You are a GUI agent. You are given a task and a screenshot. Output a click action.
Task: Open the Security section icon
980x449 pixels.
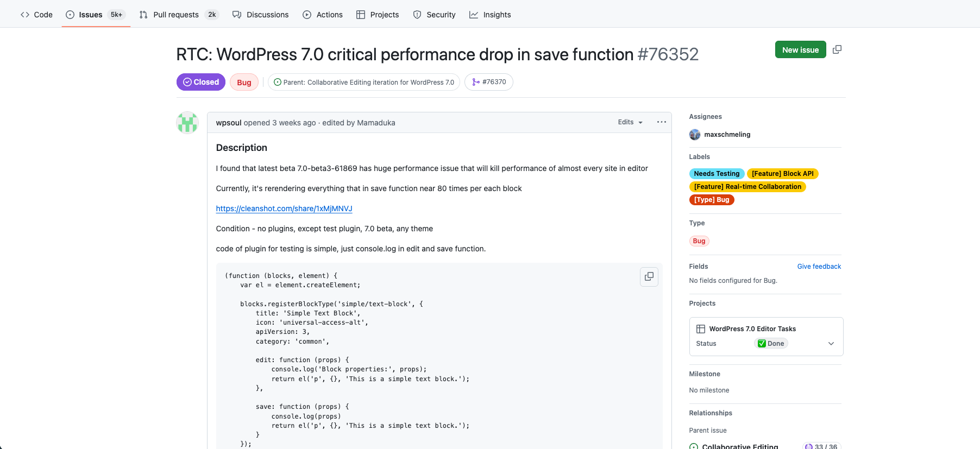[x=417, y=14]
